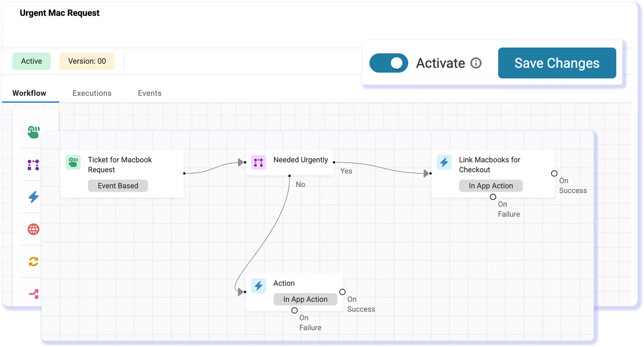Select the purple condition icon in the sidebar
This screenshot has height=347, width=644.
pos(33,165)
